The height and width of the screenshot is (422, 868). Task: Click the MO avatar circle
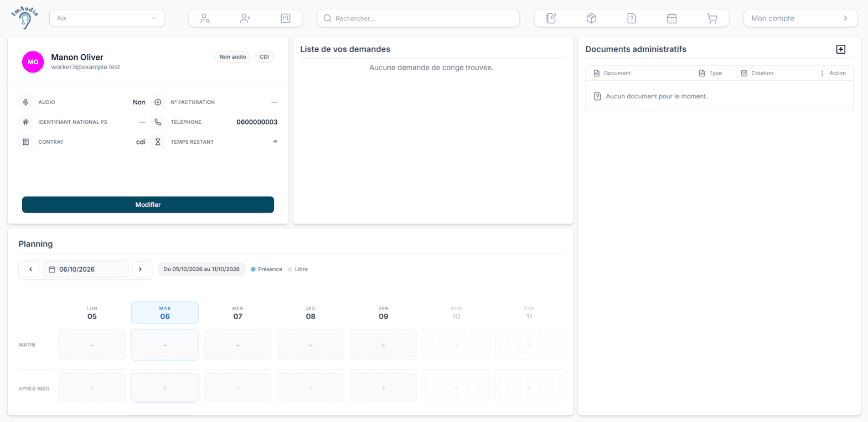(x=33, y=62)
